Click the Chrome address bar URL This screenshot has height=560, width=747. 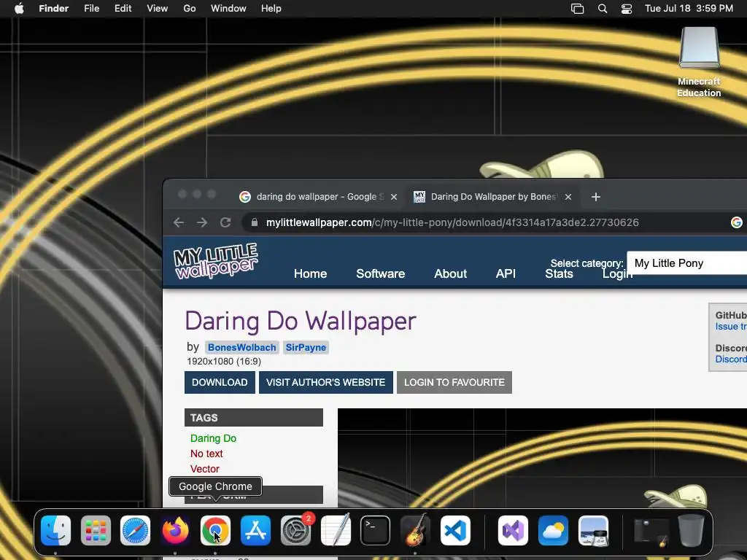coord(452,222)
